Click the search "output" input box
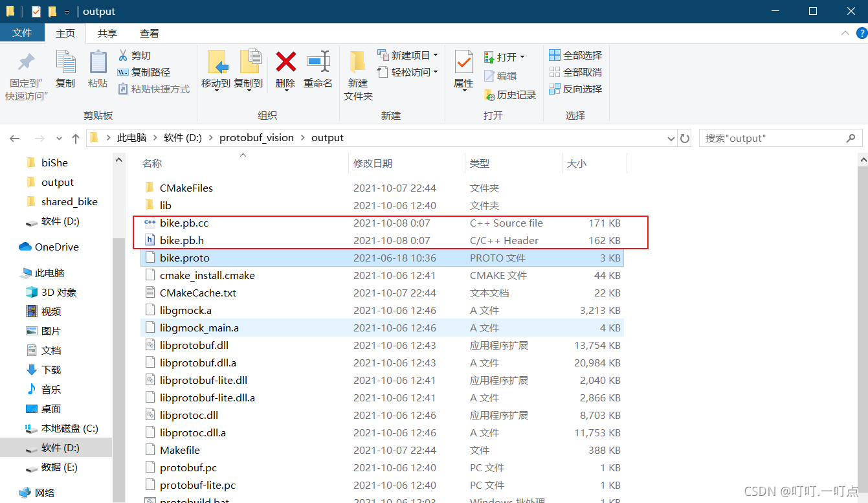Image resolution: width=868 pixels, height=503 pixels. pyautogui.click(x=772, y=138)
